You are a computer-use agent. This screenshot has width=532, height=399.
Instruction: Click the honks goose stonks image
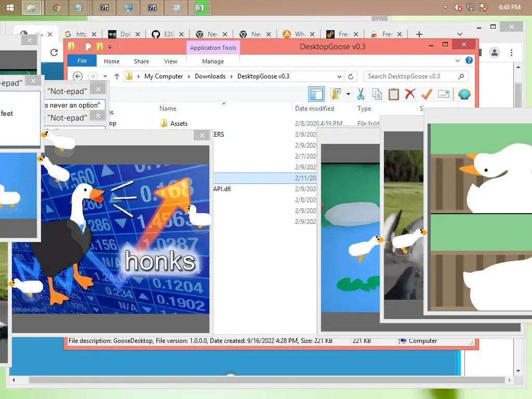pos(111,239)
